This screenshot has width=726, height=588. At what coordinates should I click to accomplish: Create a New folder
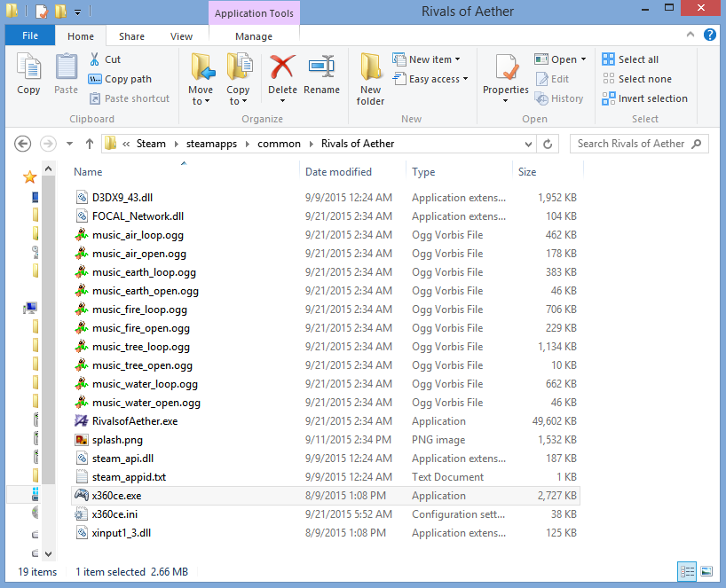370,79
